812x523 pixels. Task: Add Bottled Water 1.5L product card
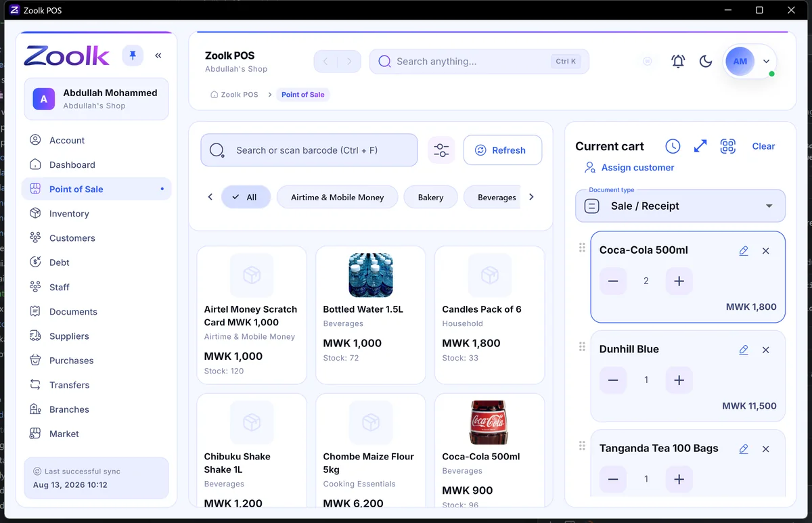(371, 315)
